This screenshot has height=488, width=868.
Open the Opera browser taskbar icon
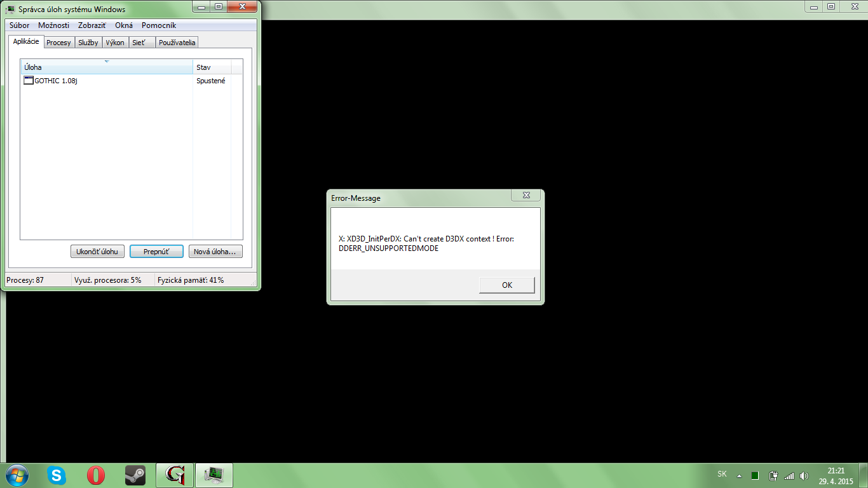(x=96, y=475)
